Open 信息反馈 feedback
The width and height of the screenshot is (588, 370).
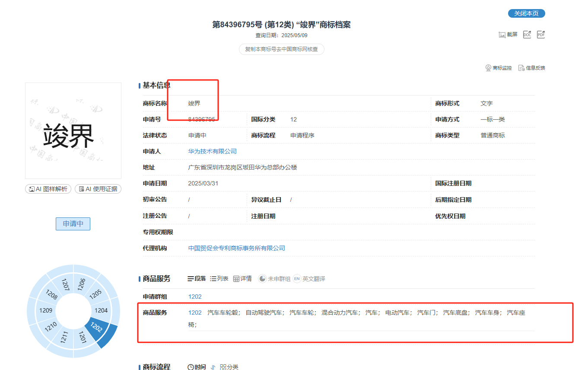click(532, 68)
